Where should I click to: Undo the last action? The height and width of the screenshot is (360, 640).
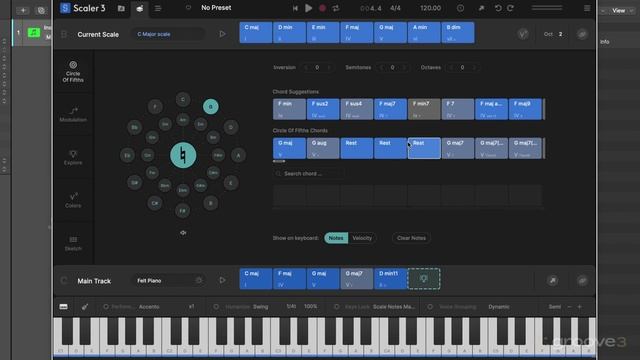(498, 8)
